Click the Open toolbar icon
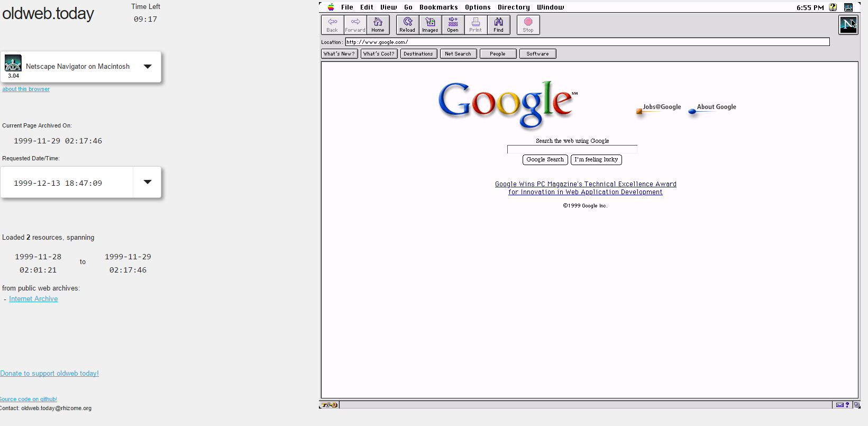 point(453,25)
